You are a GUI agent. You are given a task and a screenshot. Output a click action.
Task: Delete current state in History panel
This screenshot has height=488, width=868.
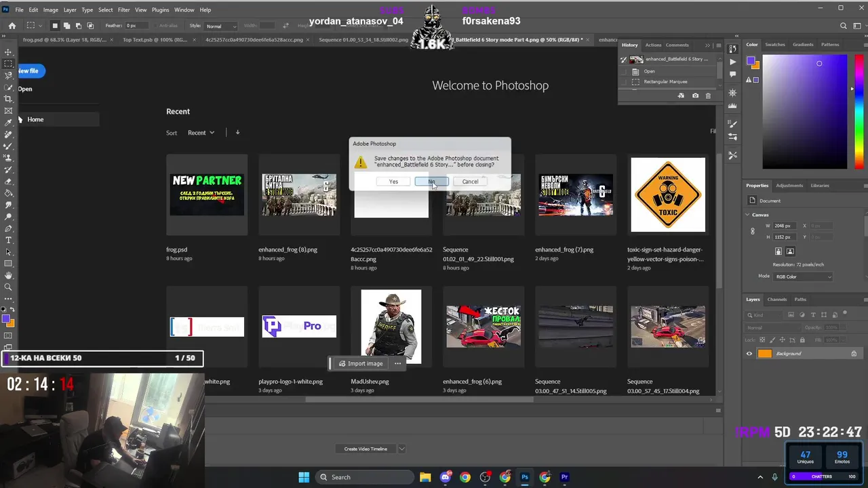pyautogui.click(x=708, y=96)
